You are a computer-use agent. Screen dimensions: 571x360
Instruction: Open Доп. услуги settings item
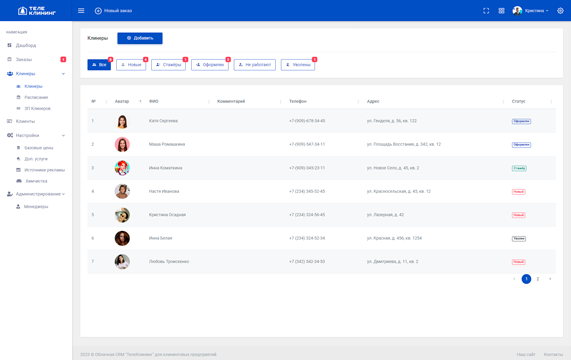(36, 159)
